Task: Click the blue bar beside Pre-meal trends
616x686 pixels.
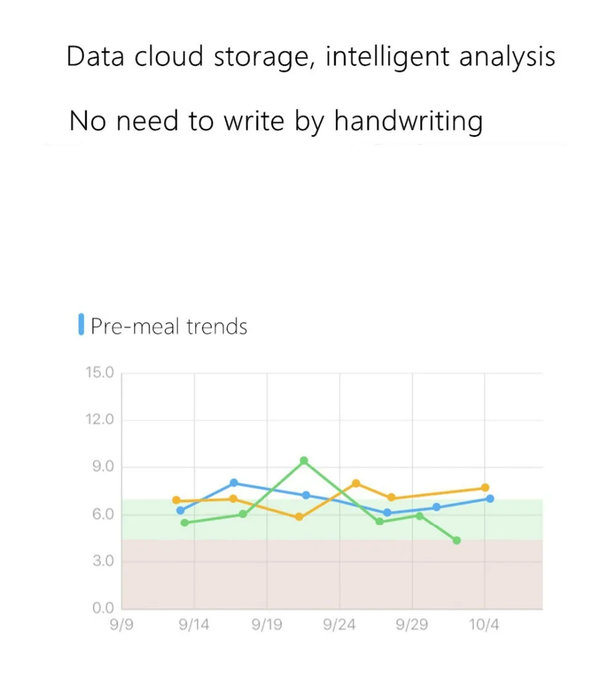Action: pyautogui.click(x=81, y=325)
